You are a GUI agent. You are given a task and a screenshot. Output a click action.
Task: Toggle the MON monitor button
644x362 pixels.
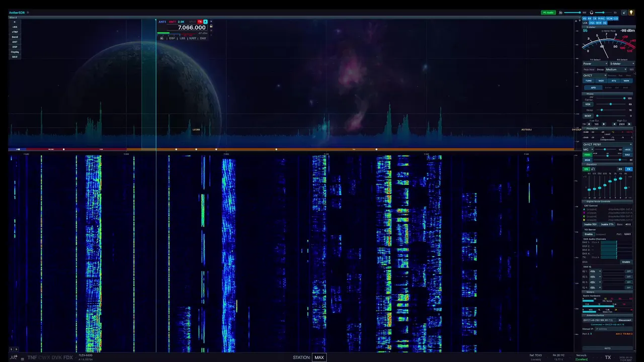[x=587, y=160]
